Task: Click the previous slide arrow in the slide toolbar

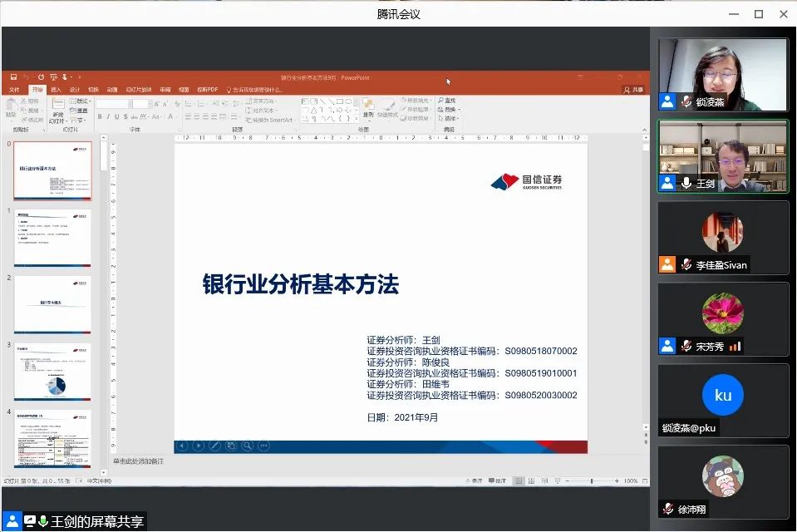Action: click(x=181, y=446)
